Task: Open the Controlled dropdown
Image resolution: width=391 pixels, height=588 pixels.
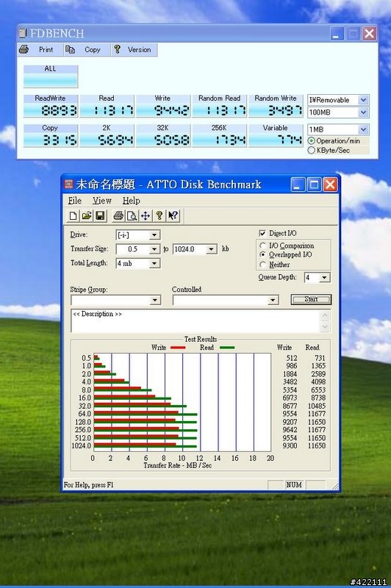Action: click(273, 300)
